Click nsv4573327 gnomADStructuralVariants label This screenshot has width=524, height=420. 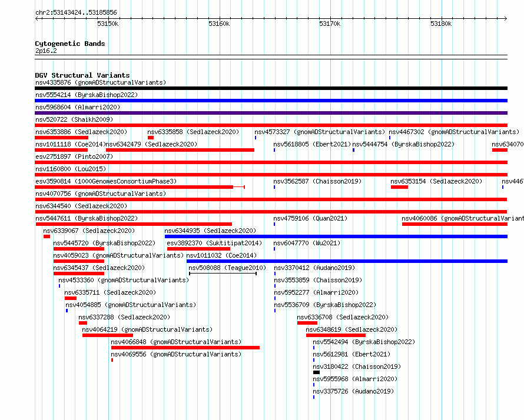(320, 132)
